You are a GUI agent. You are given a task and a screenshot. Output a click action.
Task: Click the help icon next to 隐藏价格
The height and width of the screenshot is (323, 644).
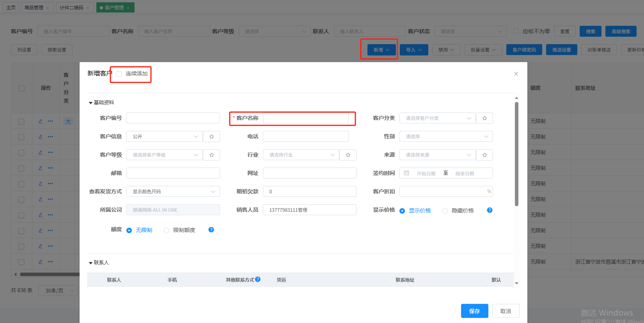click(x=490, y=210)
